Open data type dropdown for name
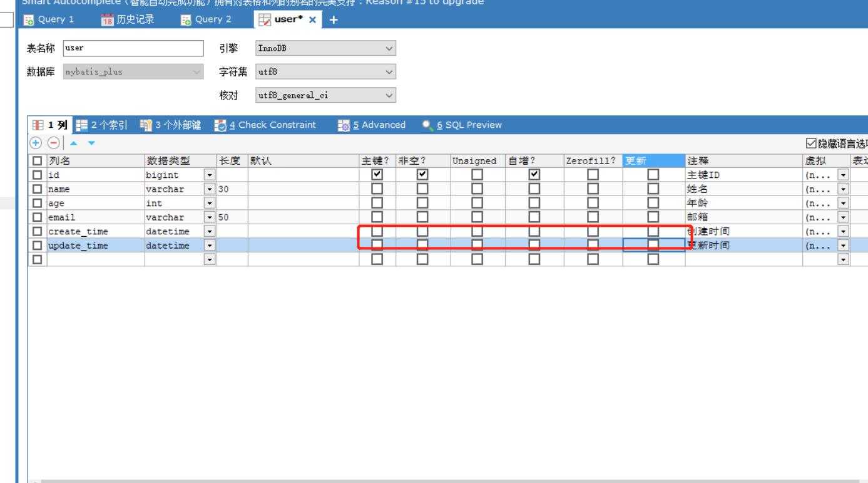This screenshot has width=868, height=483. tap(210, 189)
